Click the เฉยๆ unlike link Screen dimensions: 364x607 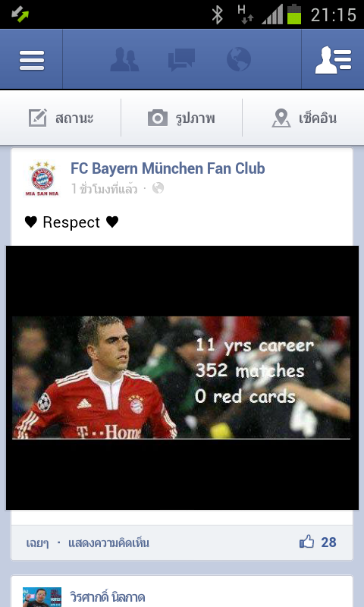tap(37, 543)
